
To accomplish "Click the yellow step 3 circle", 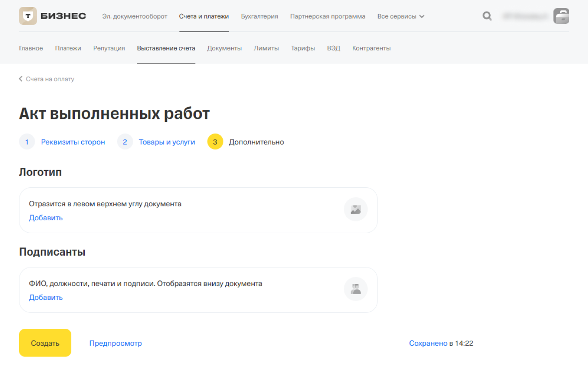I will (x=215, y=141).
